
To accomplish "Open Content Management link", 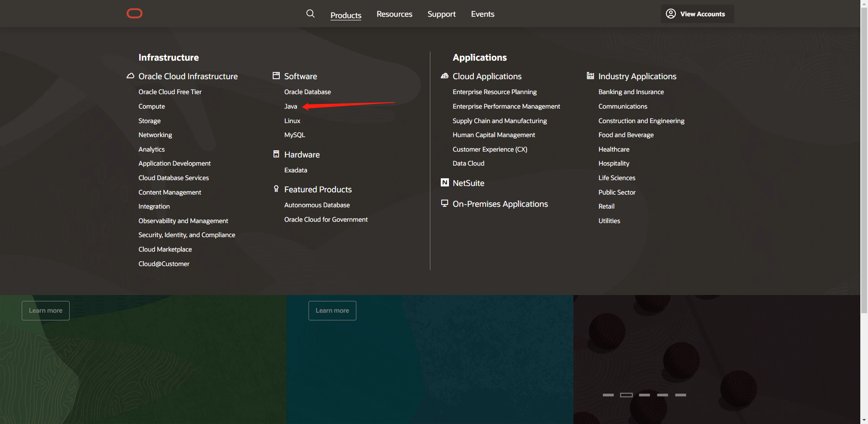I will tap(170, 192).
